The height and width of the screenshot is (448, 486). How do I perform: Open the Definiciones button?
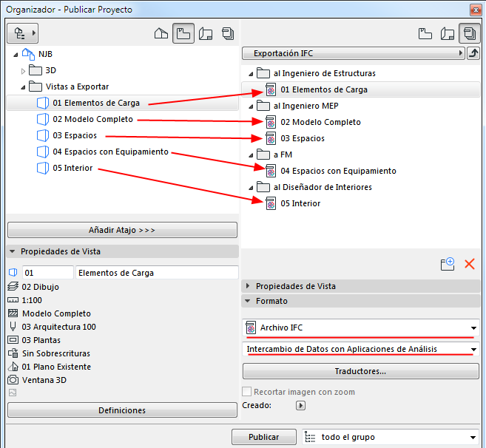[122, 410]
